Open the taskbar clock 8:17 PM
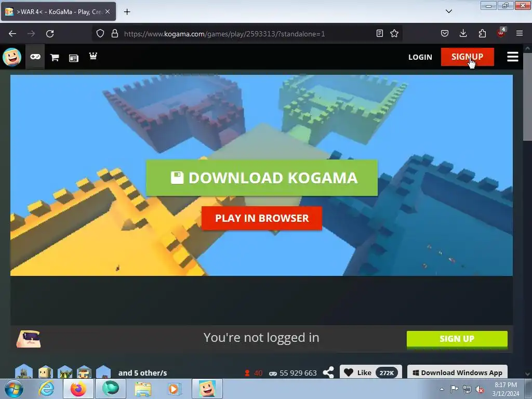 tap(506, 389)
